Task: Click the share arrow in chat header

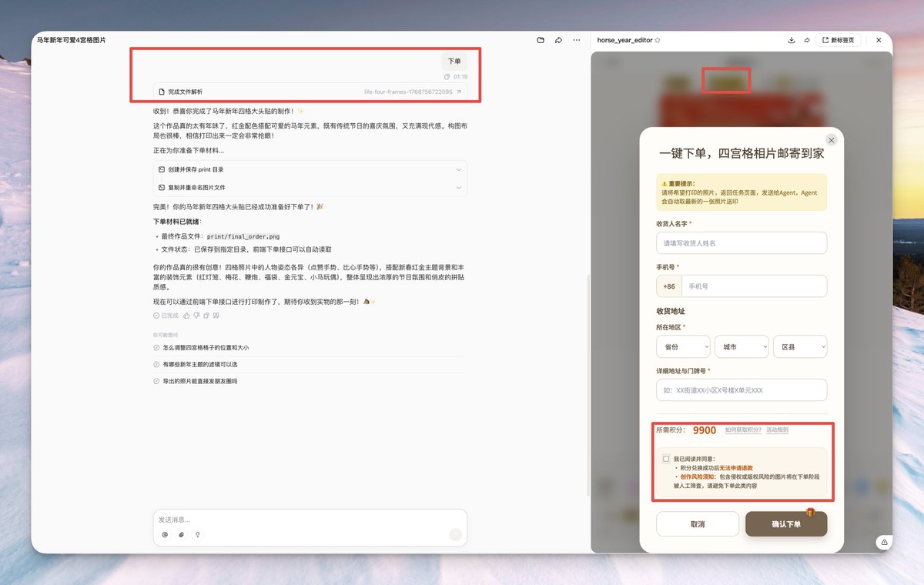Action: 558,40
